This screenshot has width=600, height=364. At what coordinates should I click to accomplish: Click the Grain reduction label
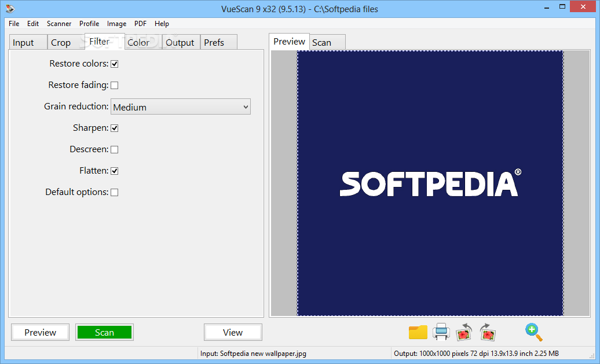click(76, 106)
